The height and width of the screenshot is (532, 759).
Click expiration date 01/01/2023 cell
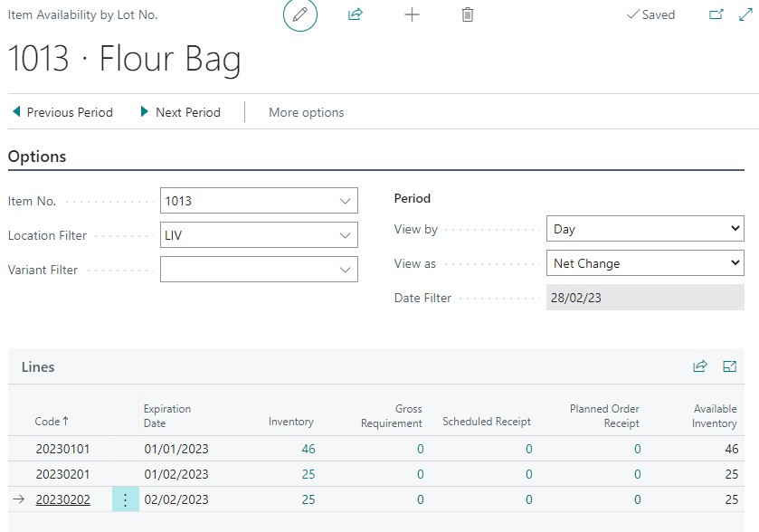[176, 449]
